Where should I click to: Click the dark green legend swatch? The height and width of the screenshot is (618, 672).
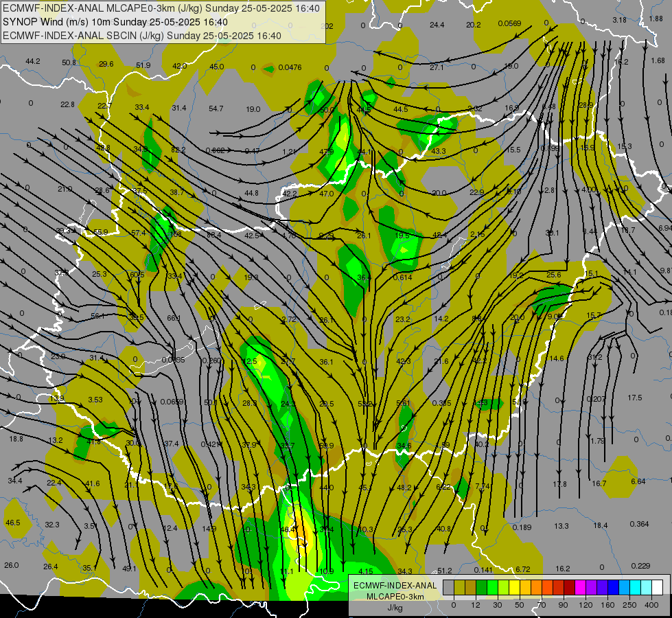click(482, 587)
